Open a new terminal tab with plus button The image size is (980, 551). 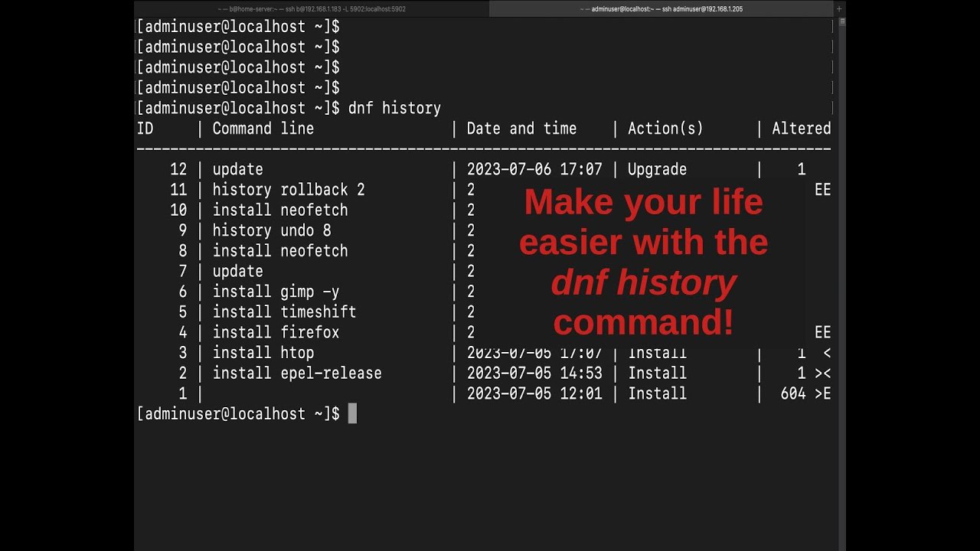click(839, 8)
